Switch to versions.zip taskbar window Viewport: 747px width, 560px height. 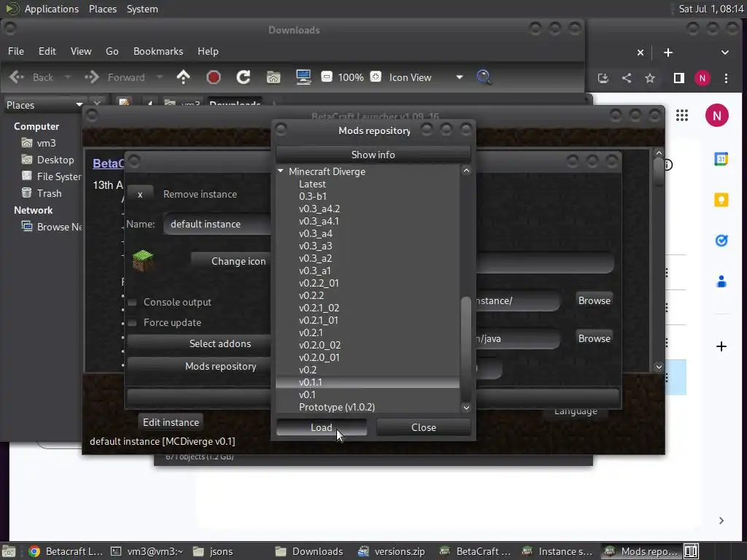[392, 551]
